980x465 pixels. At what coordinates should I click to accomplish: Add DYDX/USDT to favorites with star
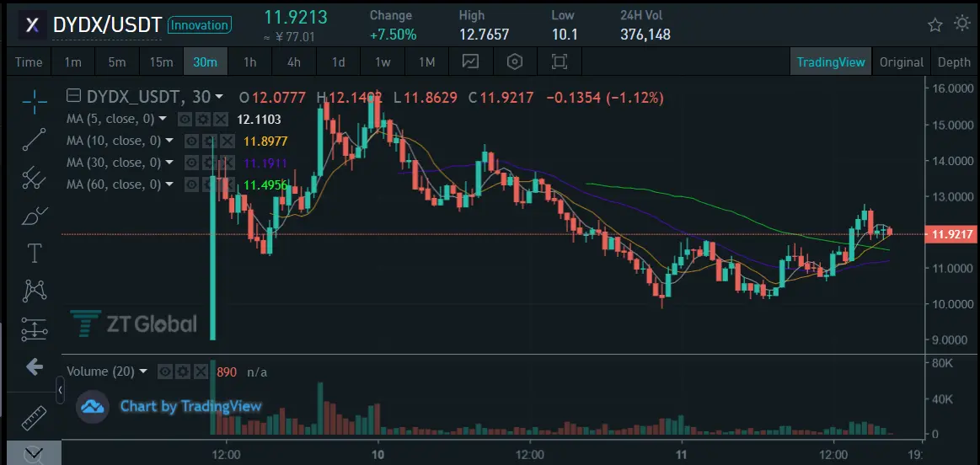click(x=935, y=25)
